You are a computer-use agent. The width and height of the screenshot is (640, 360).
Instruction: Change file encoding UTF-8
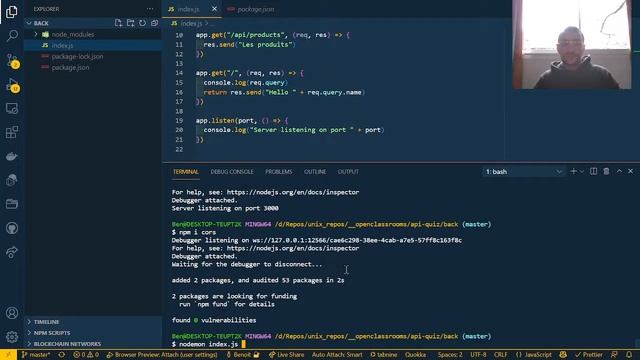click(478, 355)
